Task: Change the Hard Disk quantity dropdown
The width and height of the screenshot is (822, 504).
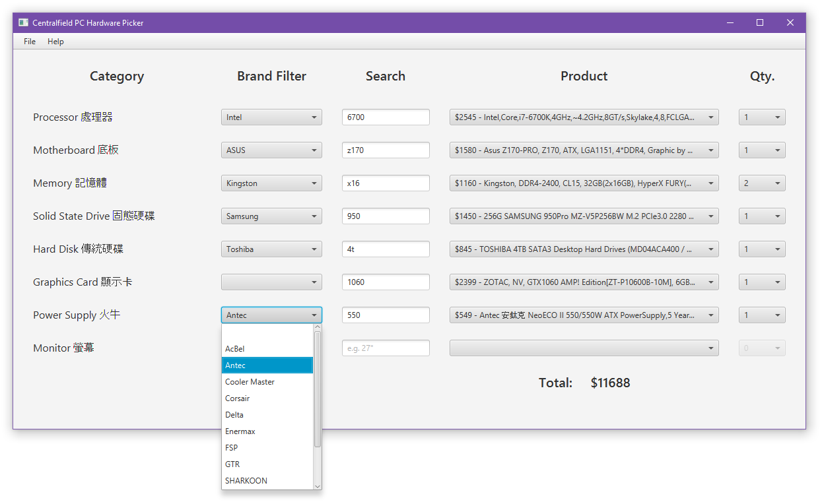Action: pos(762,249)
